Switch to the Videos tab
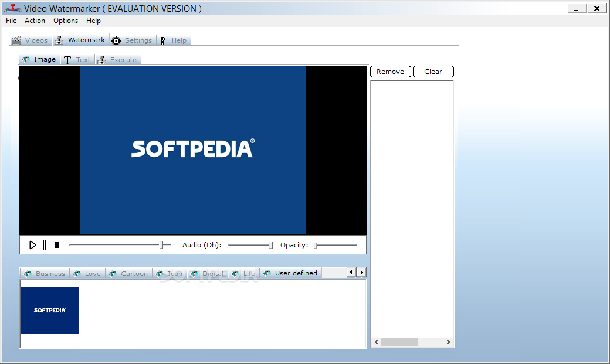This screenshot has height=364, width=610. (30, 40)
